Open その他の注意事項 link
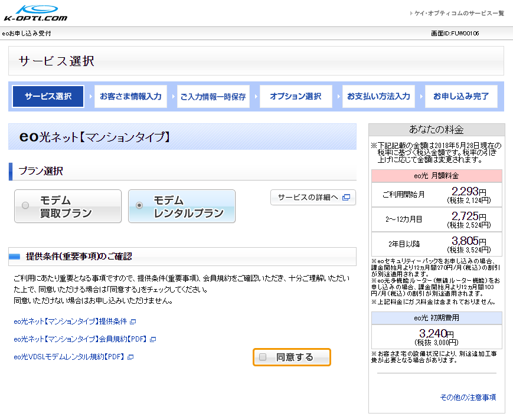Screen dimensions: 513x420 pos(468,398)
